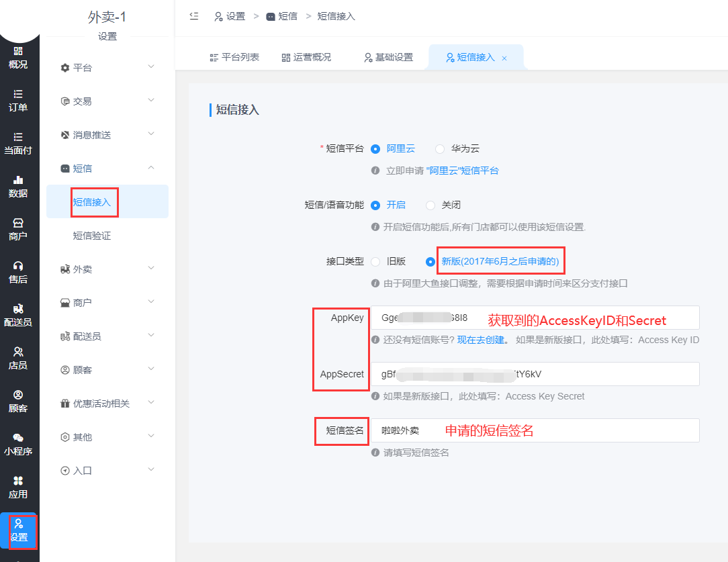Expand the 优惠活动相关 menu chevron
The image size is (728, 562).
[151, 402]
